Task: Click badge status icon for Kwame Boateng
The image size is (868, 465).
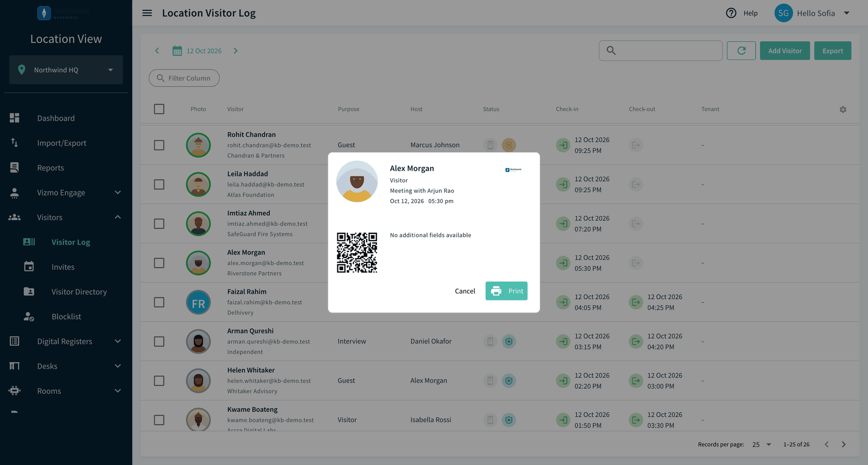Action: click(490, 420)
